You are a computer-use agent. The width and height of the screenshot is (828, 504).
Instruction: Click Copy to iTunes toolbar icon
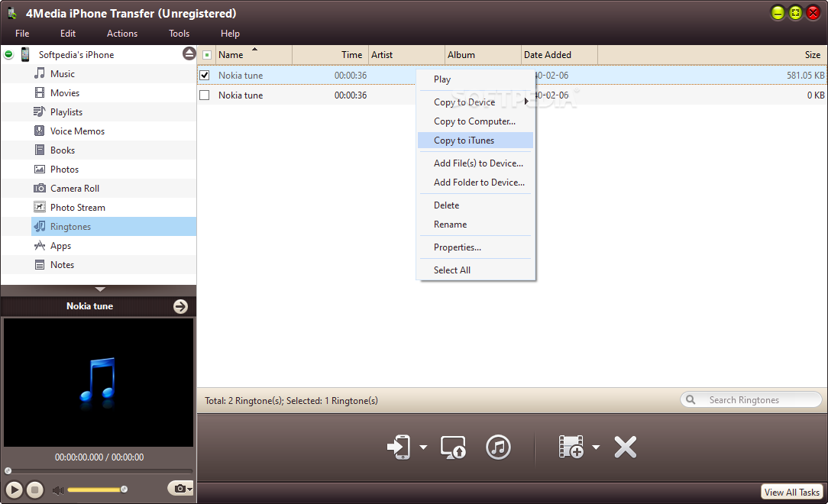coord(498,447)
